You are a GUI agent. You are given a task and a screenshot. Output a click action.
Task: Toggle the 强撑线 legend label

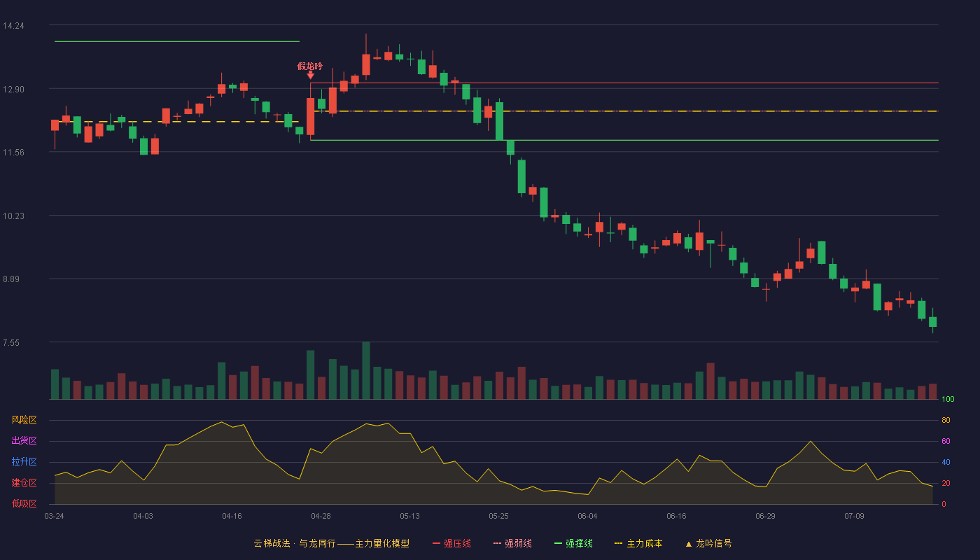pos(580,544)
